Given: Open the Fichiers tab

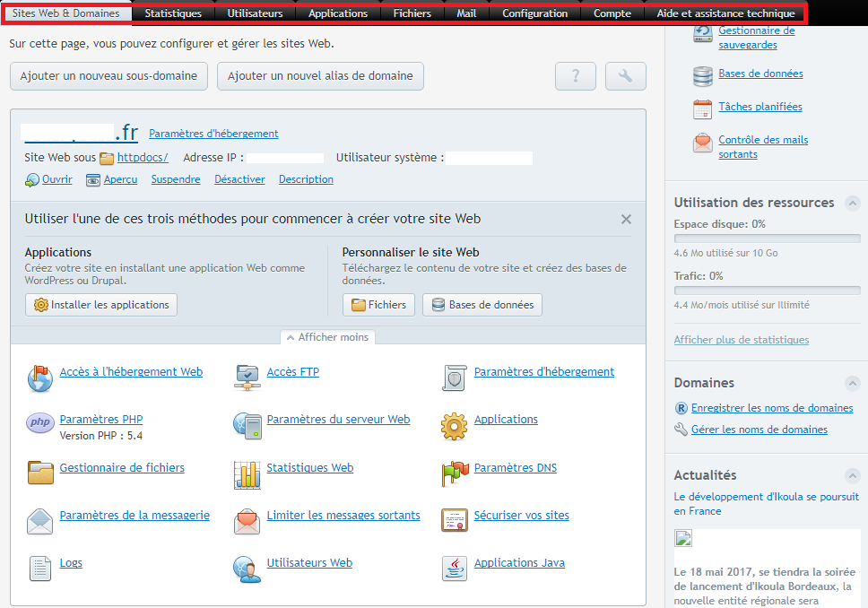Looking at the screenshot, I should 412,13.
